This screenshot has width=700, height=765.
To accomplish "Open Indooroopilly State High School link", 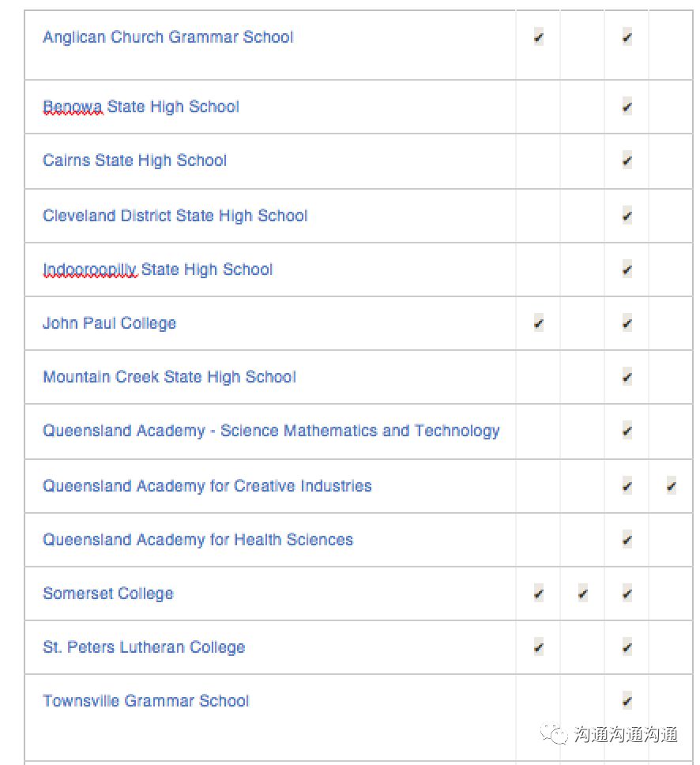I will tap(157, 269).
